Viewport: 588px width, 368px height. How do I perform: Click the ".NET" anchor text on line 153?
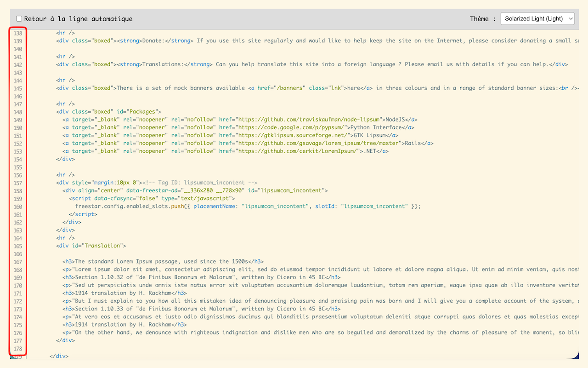[370, 151]
